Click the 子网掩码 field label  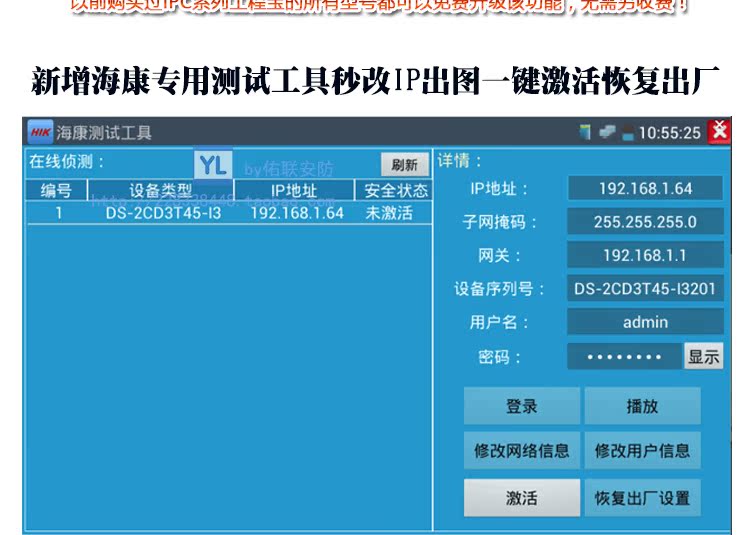(499, 222)
